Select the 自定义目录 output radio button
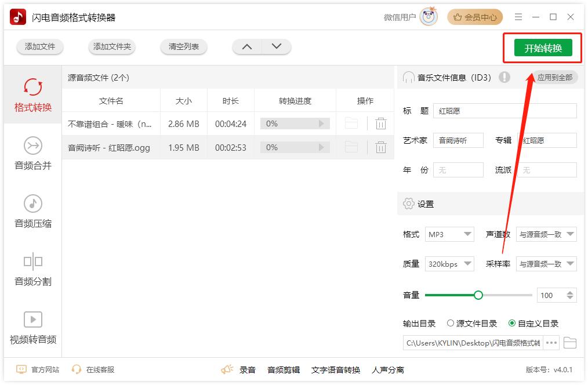 pos(513,324)
